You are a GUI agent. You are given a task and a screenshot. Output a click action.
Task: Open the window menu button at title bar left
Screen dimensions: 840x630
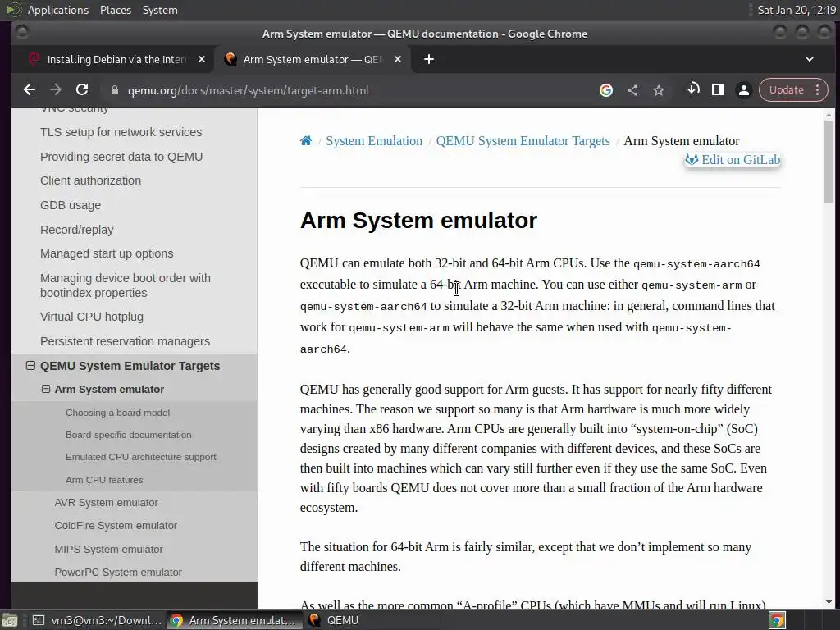coord(21,33)
